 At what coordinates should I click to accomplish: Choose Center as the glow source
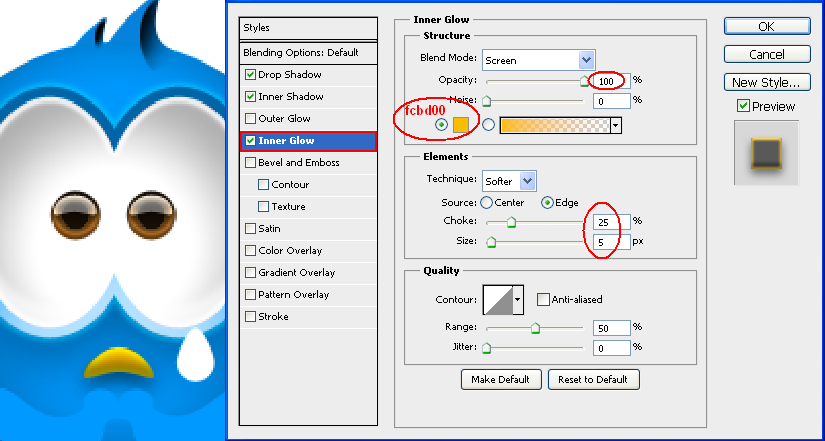pyautogui.click(x=486, y=203)
